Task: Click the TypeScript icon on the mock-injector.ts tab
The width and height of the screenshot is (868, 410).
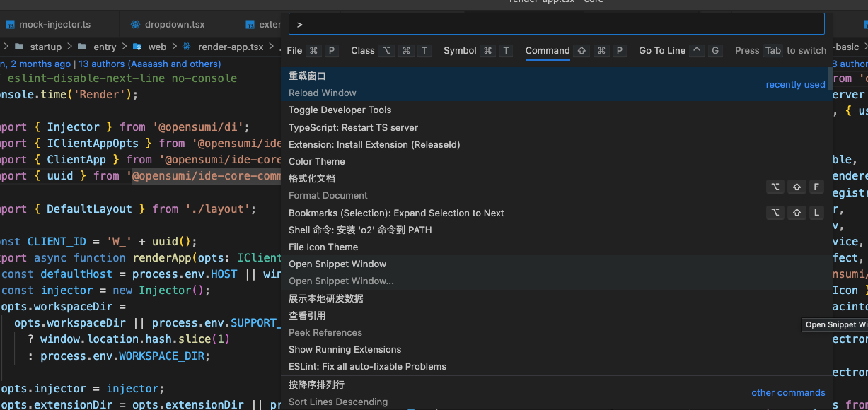Action: coord(10,23)
